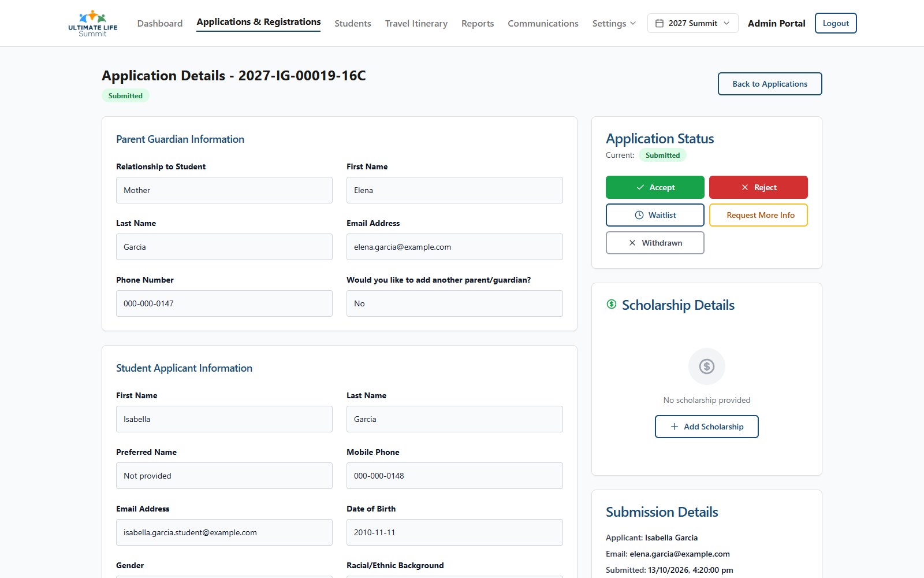Image resolution: width=924 pixels, height=578 pixels.
Task: Navigate to the Students section
Action: coord(353,23)
